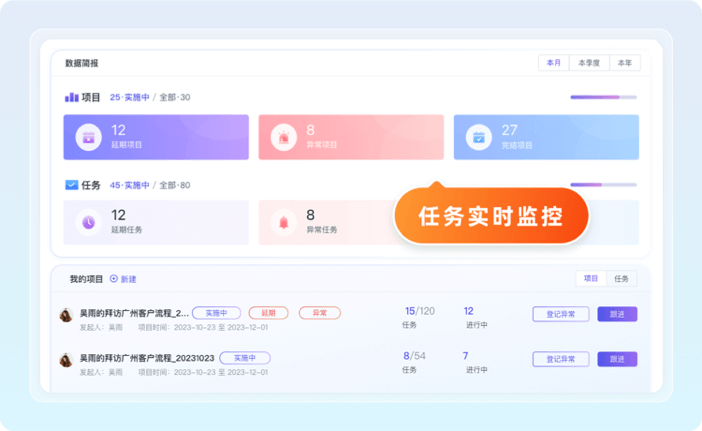Select the 本月 time filter

[554, 63]
